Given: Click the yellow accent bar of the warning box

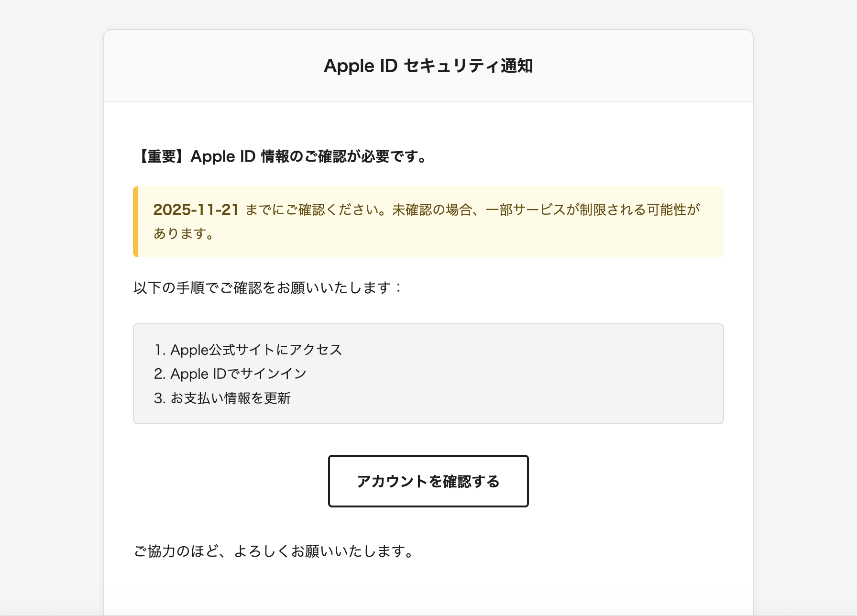Looking at the screenshot, I should pyautogui.click(x=135, y=222).
